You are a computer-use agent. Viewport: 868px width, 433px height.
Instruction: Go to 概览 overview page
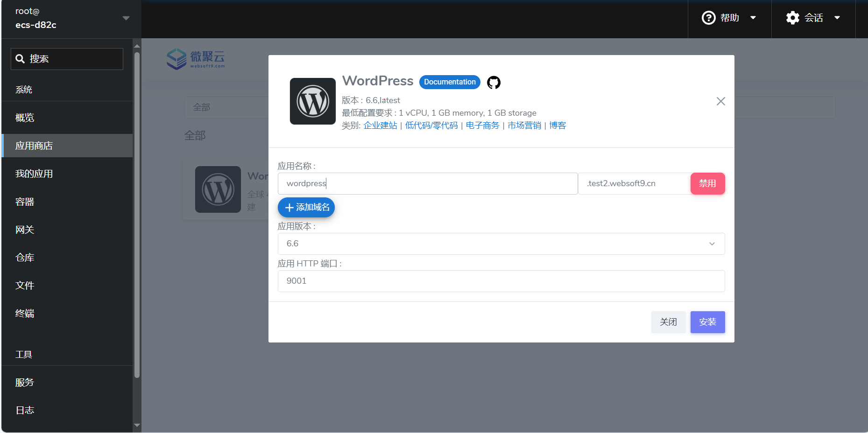coord(67,118)
